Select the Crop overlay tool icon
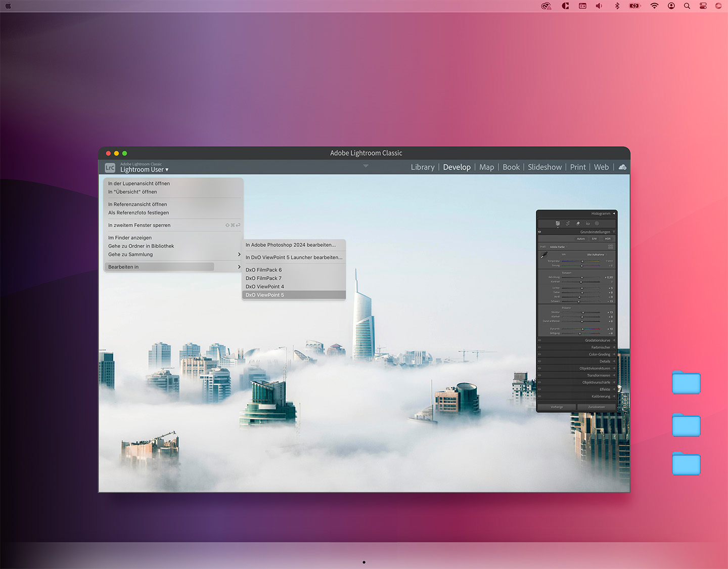 point(568,223)
